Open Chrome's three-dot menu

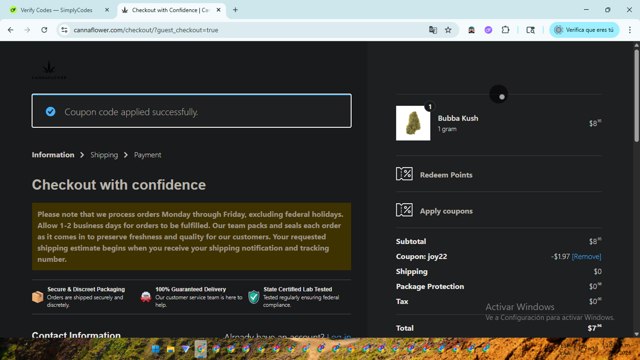(x=630, y=30)
